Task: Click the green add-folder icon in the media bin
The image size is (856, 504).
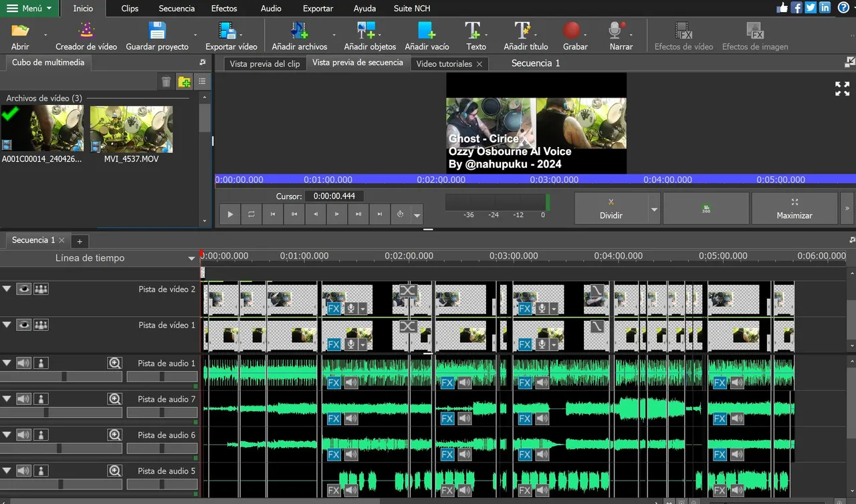Action: pyautogui.click(x=184, y=82)
